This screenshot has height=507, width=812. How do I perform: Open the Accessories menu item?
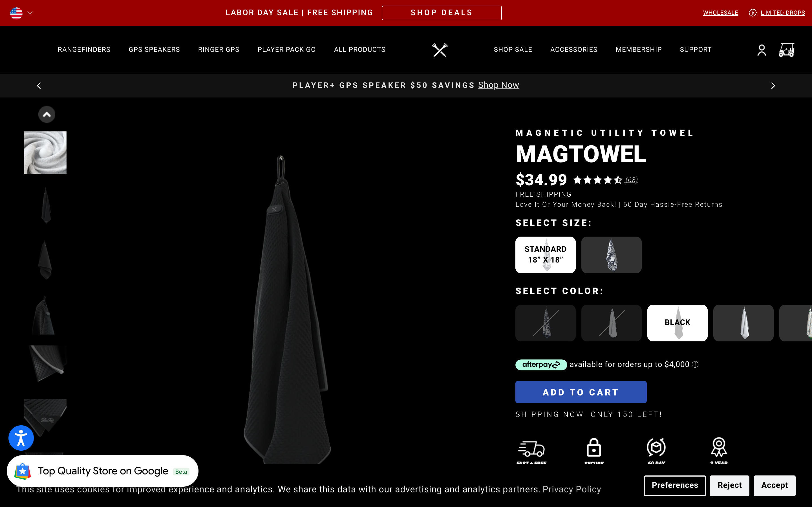click(x=574, y=50)
